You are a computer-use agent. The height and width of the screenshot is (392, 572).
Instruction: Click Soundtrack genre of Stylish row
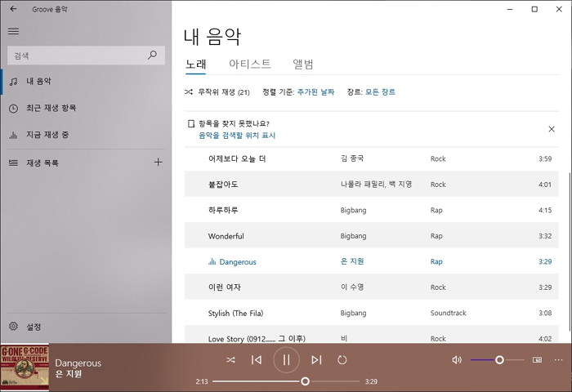(449, 313)
